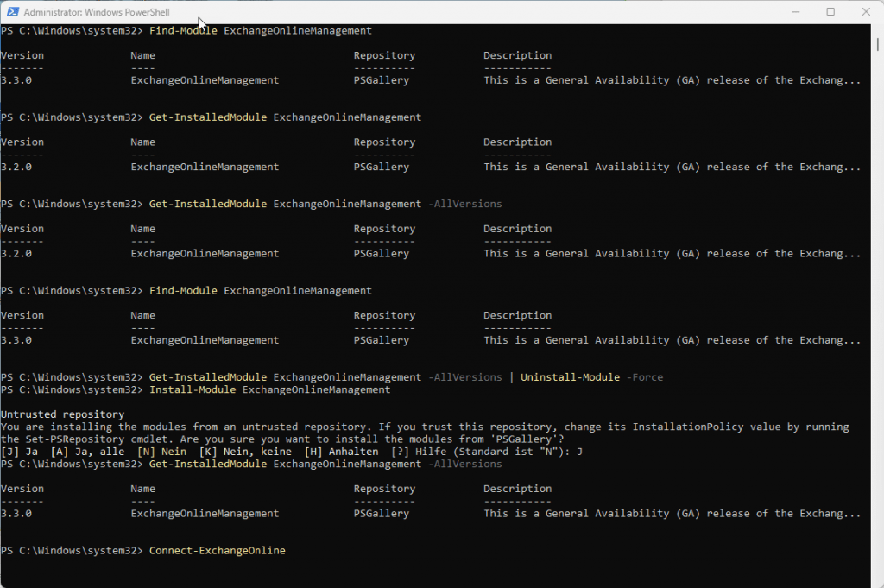Click the 'Set-PSRepository cmdlet' text
This screenshot has width=884, height=588.
point(74,439)
